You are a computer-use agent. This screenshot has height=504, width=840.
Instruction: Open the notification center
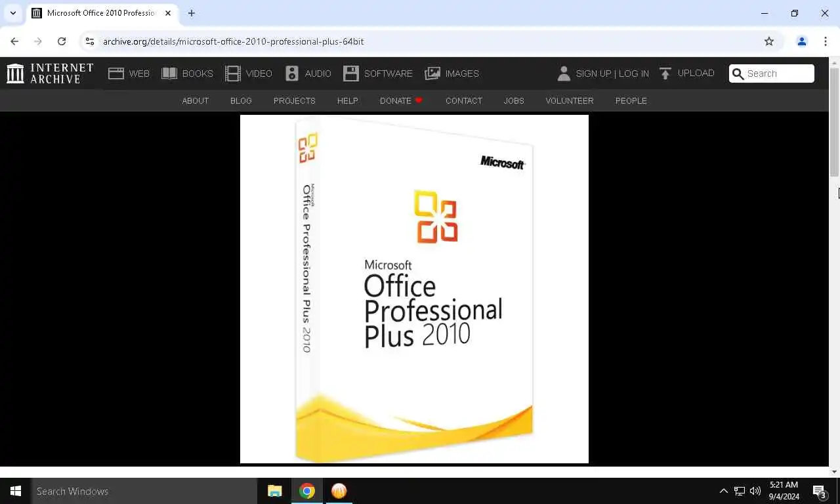[820, 491]
